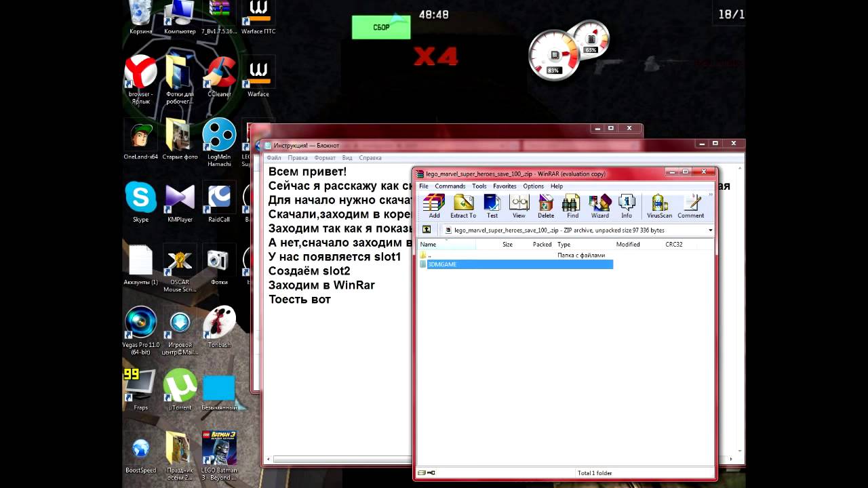Select the '..' parent folder row in WinRAR
The height and width of the screenshot is (488, 868).
(x=515, y=256)
